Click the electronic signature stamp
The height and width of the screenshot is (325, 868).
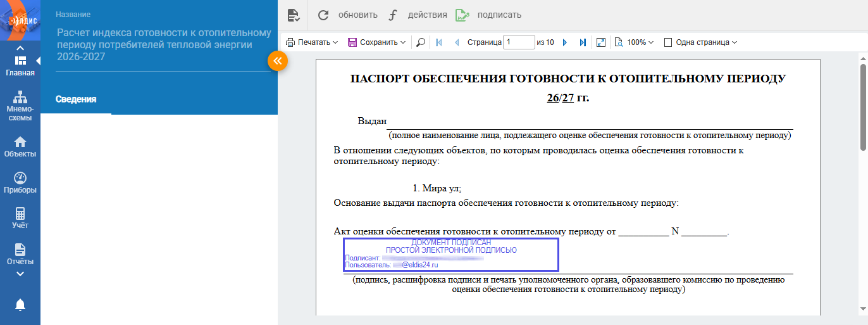451,254
